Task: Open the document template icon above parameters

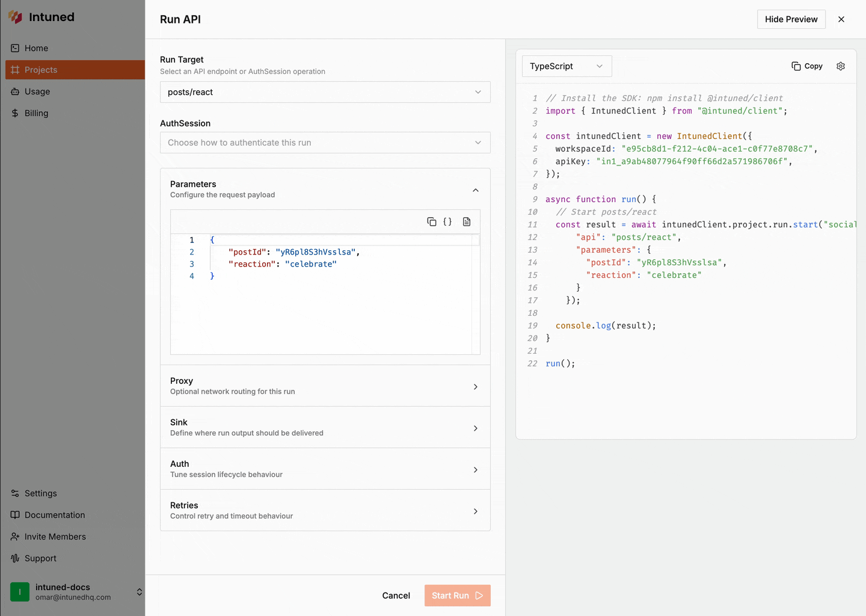Action: tap(467, 221)
